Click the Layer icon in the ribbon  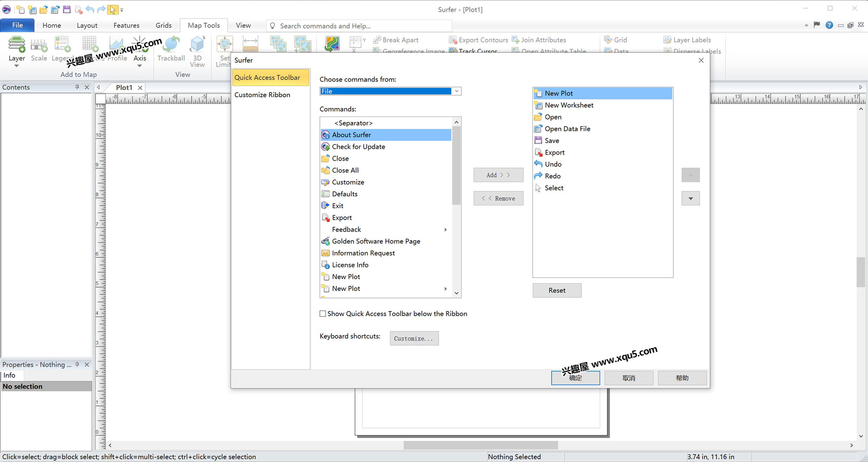click(x=17, y=44)
